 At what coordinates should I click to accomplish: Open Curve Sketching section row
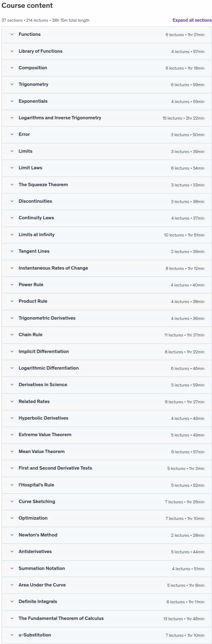107,502
